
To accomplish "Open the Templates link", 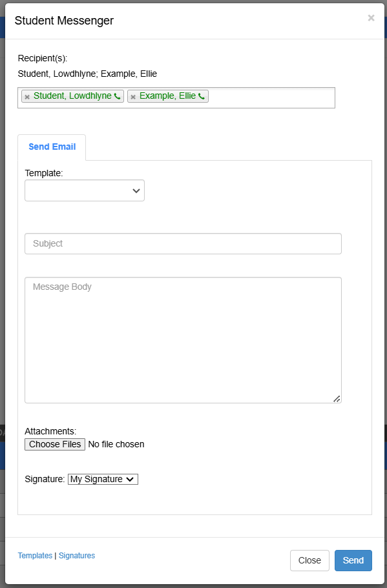I will [x=35, y=555].
